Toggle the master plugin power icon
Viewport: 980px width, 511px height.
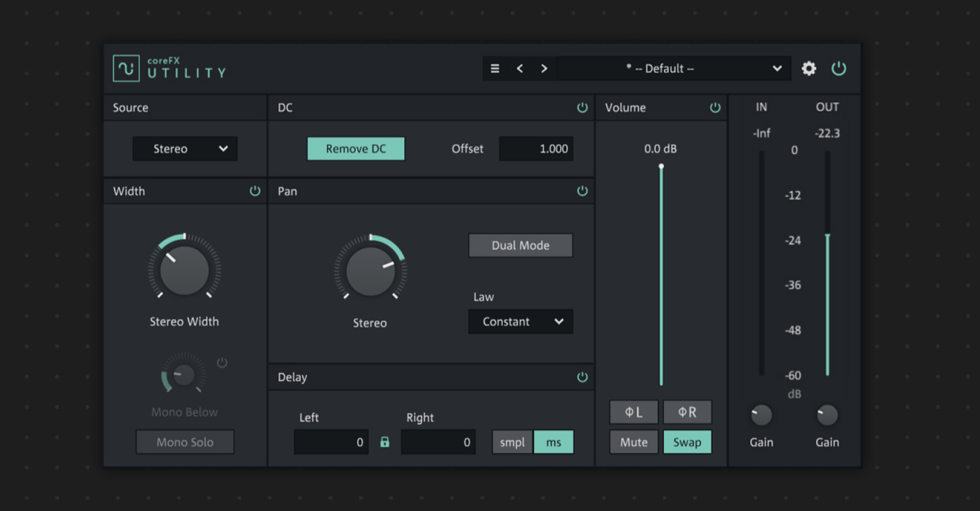tap(838, 69)
